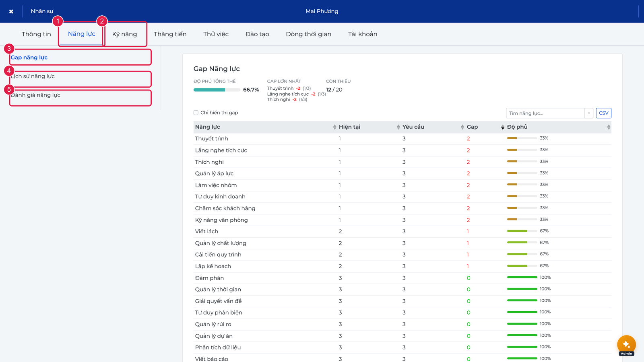Enable the Chỉ hiển thị gap checkbox
Viewport: 644px width, 362px height.
[x=196, y=113]
